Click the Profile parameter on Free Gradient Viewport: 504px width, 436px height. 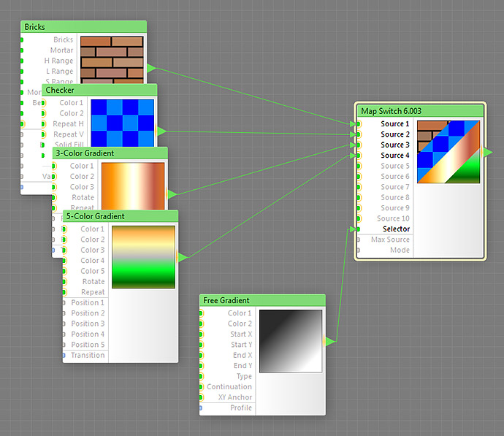click(x=241, y=408)
